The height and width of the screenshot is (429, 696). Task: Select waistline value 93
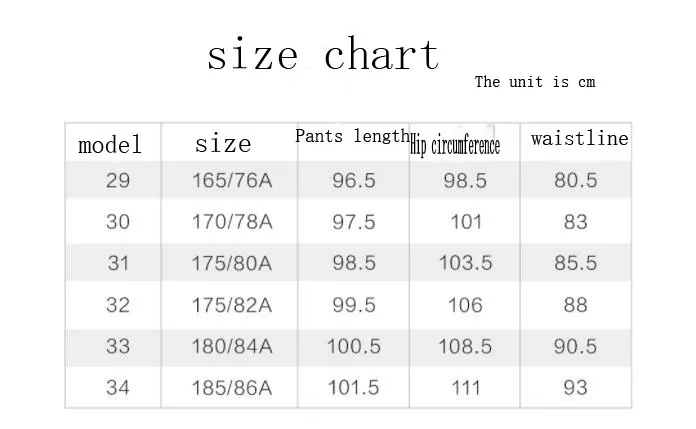(575, 388)
